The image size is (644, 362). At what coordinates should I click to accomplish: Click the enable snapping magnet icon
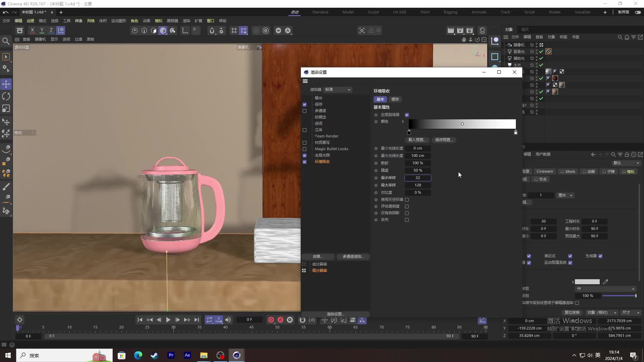coord(212,31)
